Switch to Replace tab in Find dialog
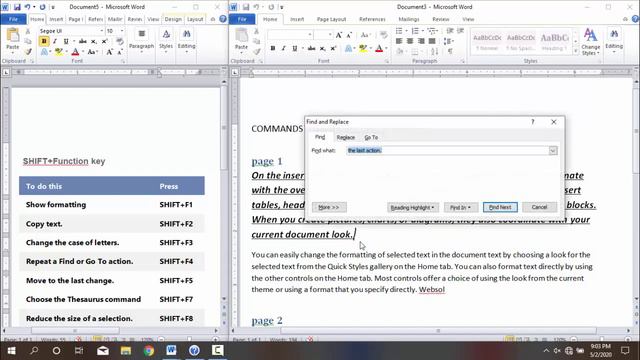Image resolution: width=640 pixels, height=360 pixels. click(x=346, y=137)
